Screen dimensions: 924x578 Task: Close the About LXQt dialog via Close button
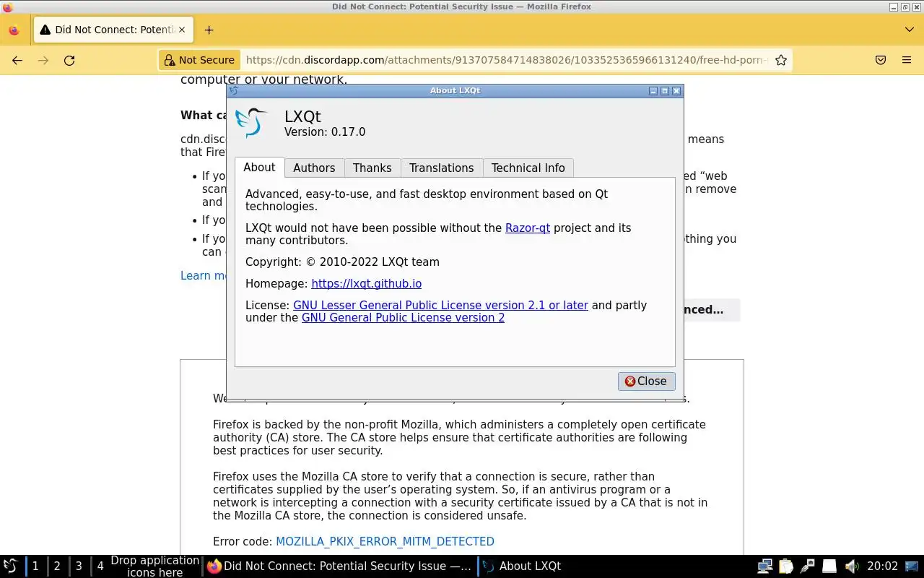coord(646,381)
